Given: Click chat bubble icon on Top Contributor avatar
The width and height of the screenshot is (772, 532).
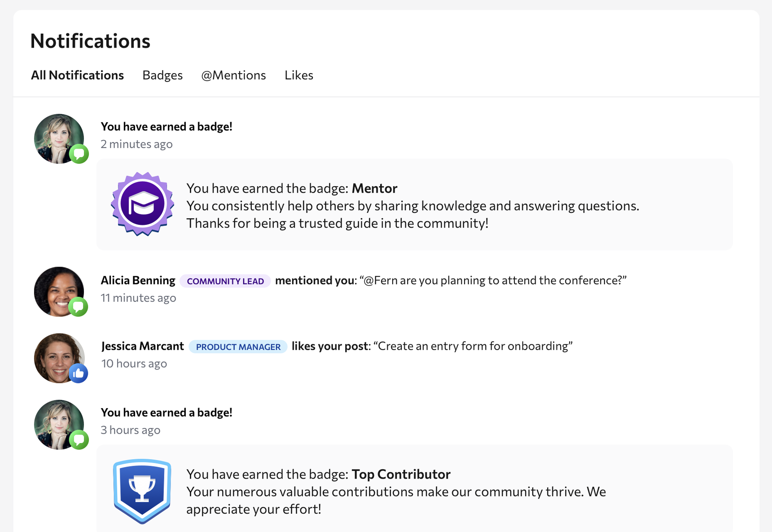Looking at the screenshot, I should point(79,440).
